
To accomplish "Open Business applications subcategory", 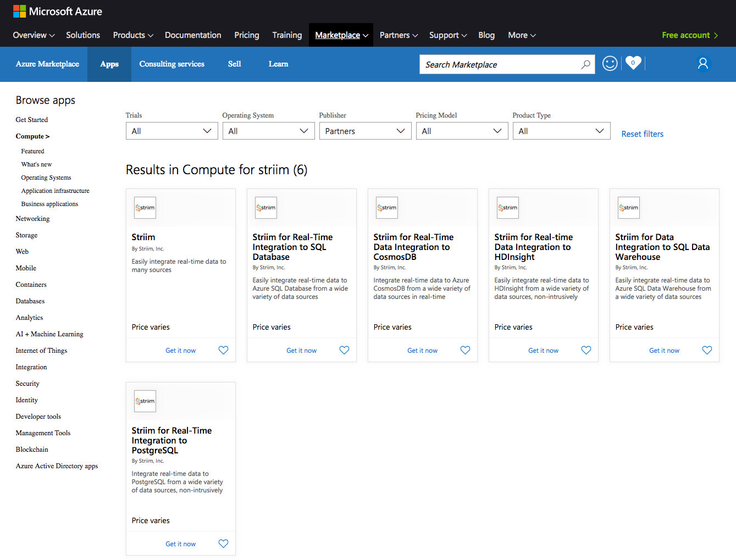I will tap(49, 204).
